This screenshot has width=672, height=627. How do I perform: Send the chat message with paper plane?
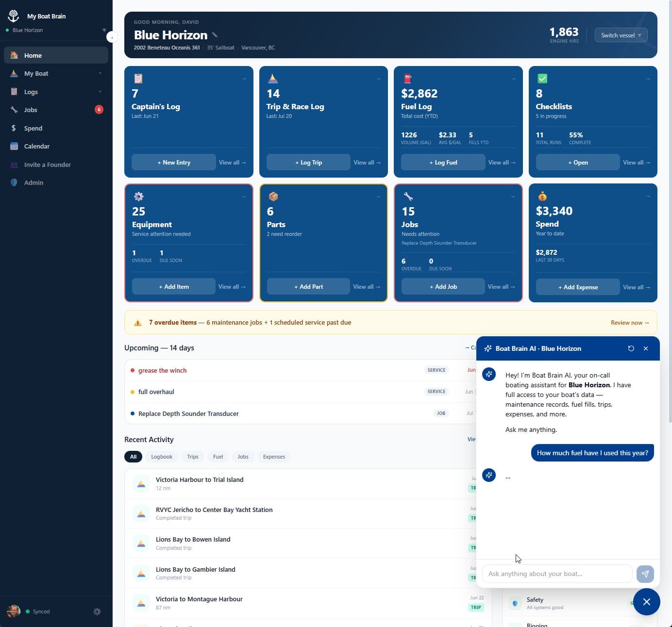645,574
